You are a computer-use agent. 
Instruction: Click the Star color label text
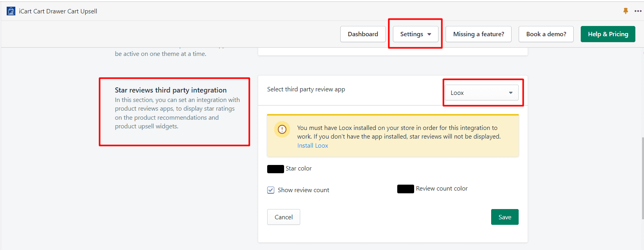click(298, 169)
